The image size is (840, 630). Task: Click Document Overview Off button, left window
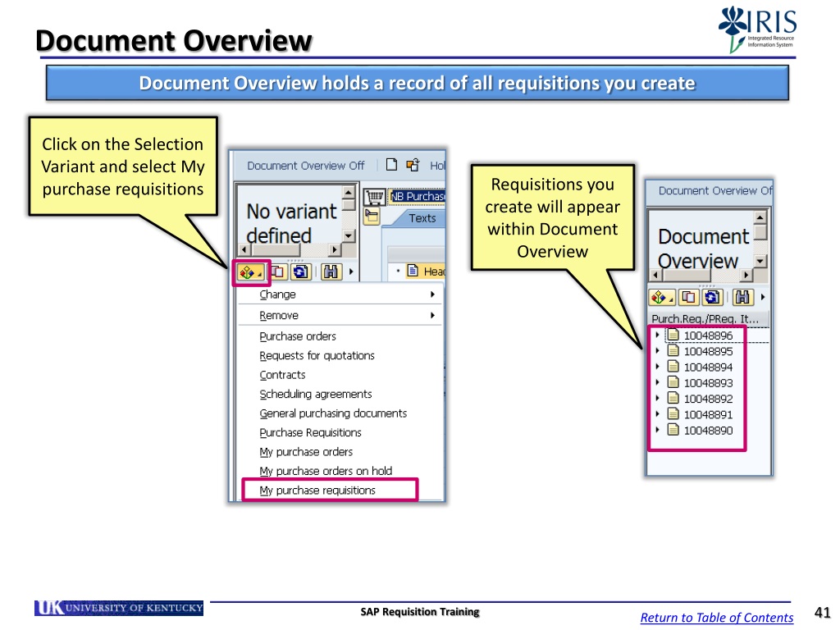pyautogui.click(x=305, y=166)
